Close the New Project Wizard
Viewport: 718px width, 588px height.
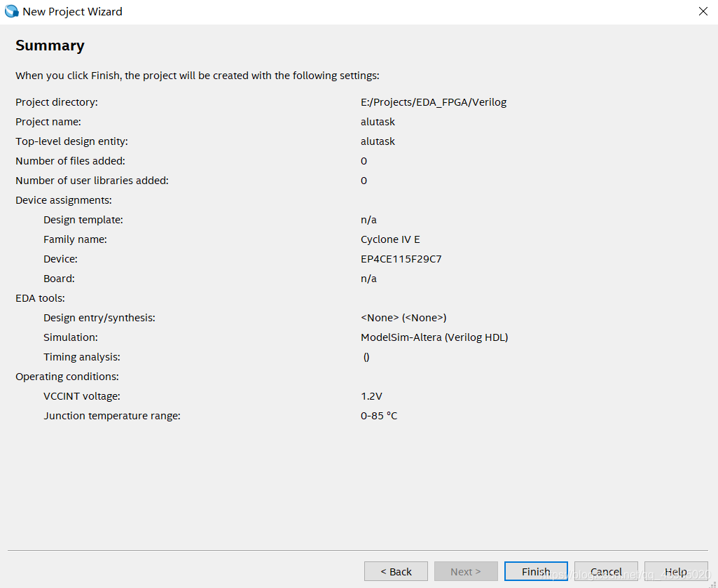point(703,11)
